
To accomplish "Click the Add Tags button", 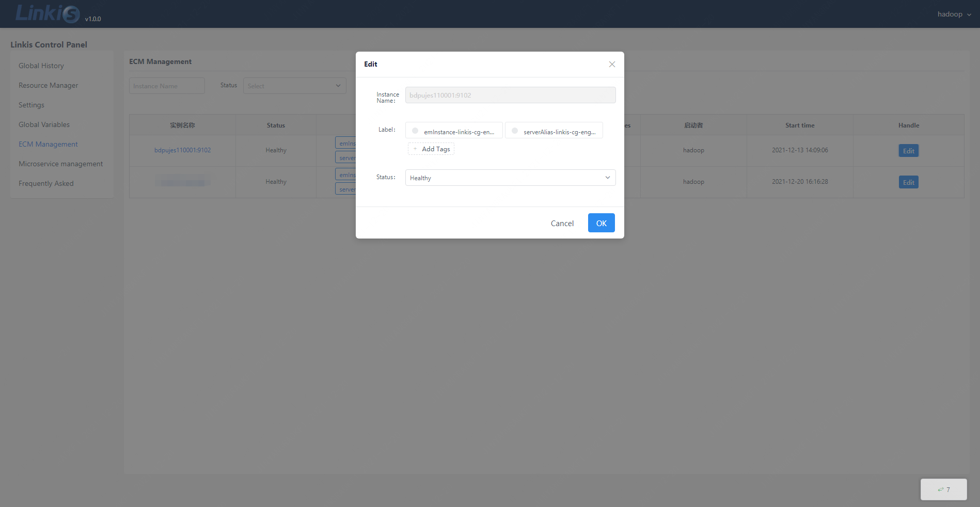I will tap(431, 149).
